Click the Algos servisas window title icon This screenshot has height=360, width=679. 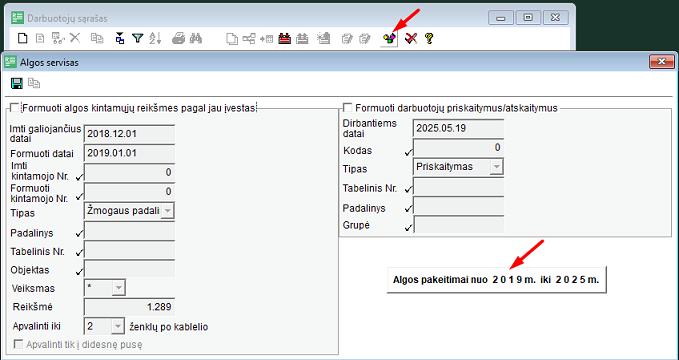pyautogui.click(x=10, y=62)
